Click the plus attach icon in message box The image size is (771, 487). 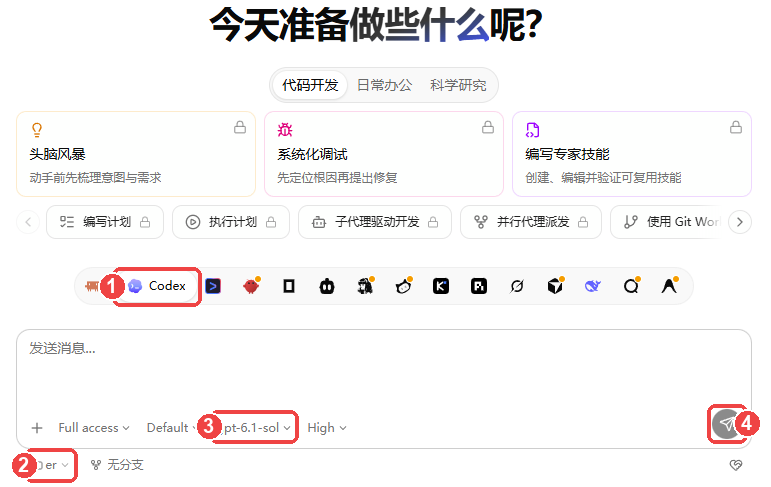(37, 428)
